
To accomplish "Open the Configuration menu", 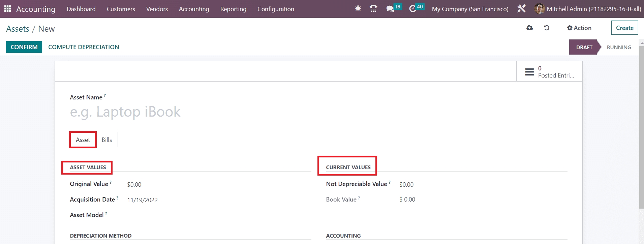I will (276, 9).
